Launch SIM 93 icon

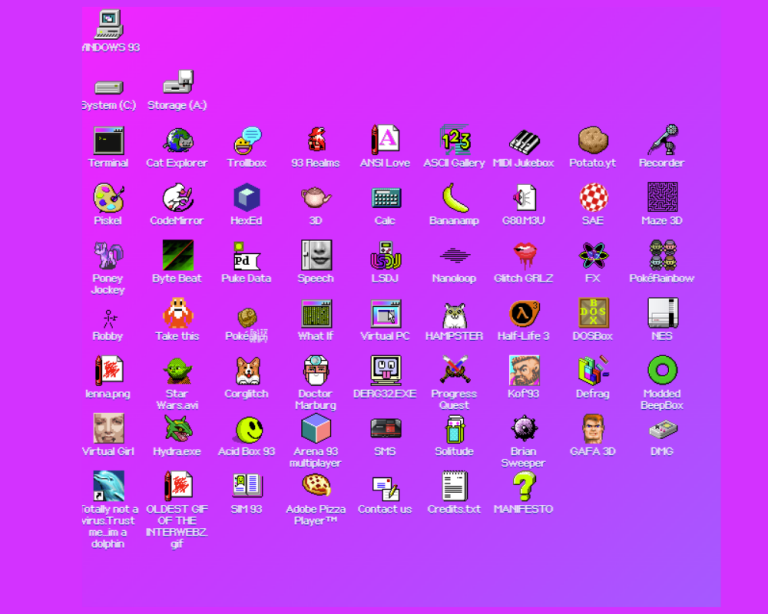click(x=247, y=485)
